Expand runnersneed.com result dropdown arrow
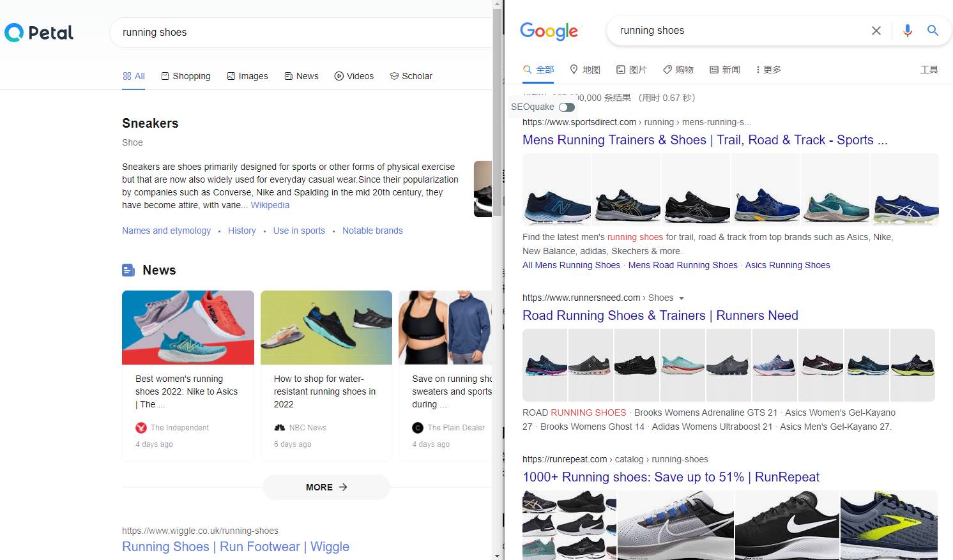Screen dimensions: 953x560 point(682,298)
